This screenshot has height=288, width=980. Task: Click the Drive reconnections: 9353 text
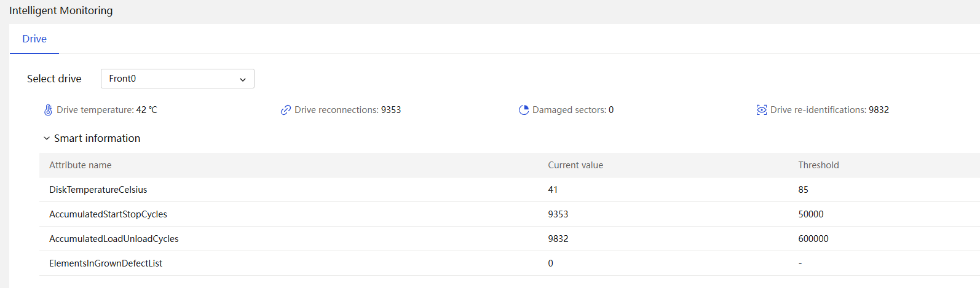(x=348, y=110)
